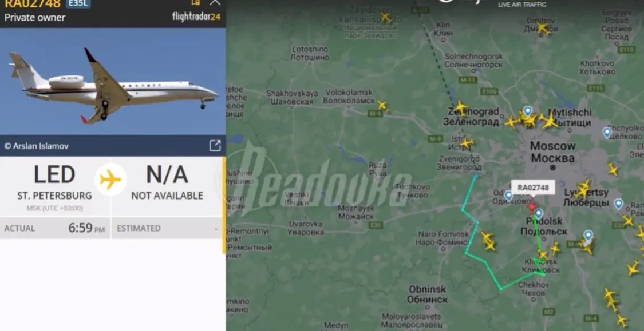Select the aircraft icon near Zelenograd
Screen dimensions: 644x331
point(460,108)
